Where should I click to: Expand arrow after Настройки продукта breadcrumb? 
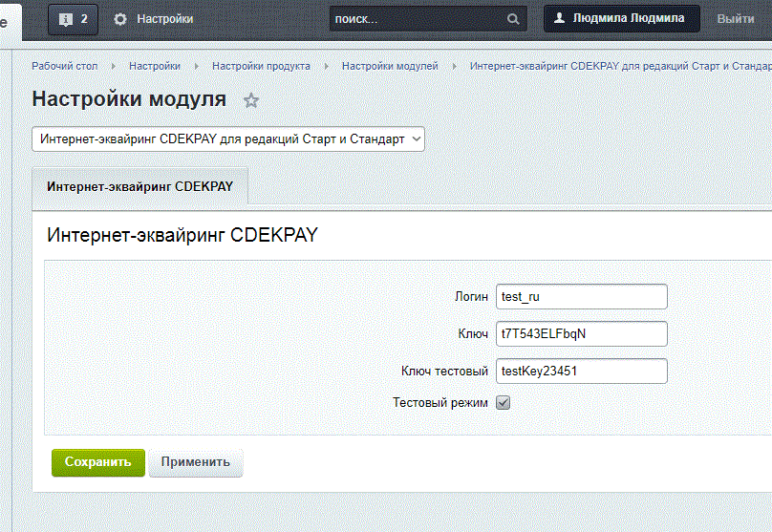[x=327, y=66]
